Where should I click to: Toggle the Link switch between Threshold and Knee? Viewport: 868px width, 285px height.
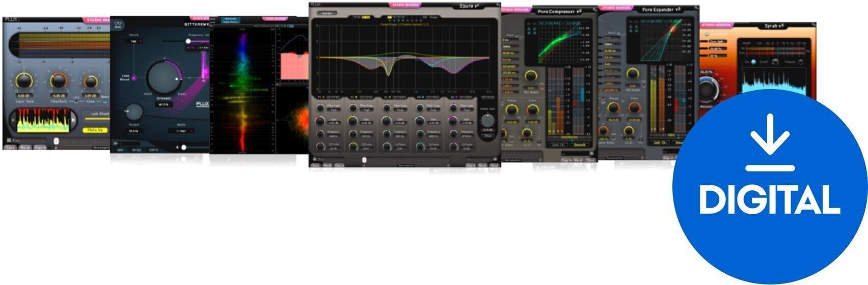[x=76, y=101]
